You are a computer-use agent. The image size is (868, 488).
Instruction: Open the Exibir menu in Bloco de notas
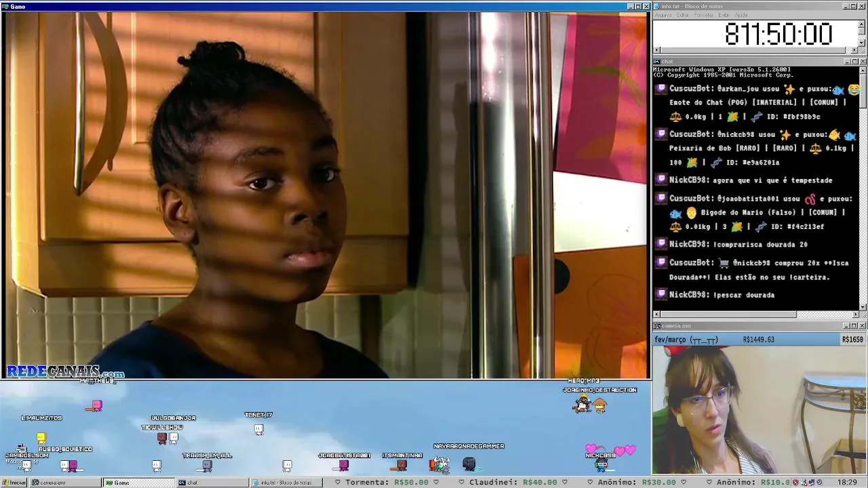(724, 15)
